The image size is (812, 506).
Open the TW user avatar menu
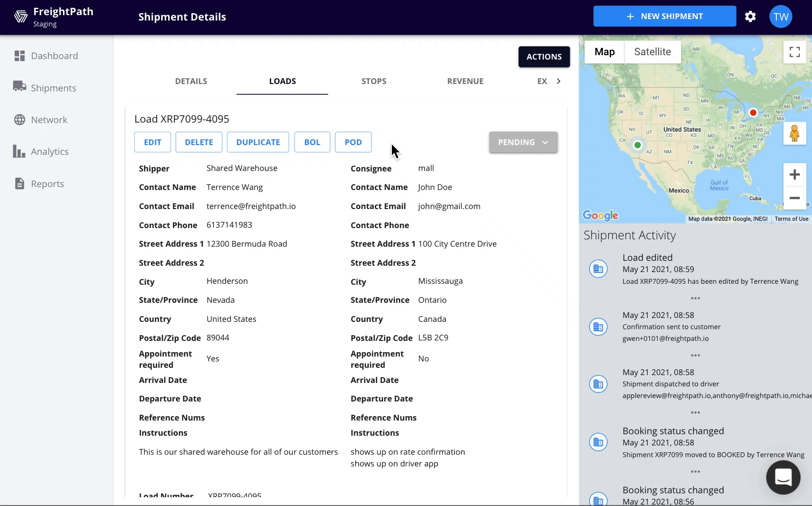tap(781, 17)
